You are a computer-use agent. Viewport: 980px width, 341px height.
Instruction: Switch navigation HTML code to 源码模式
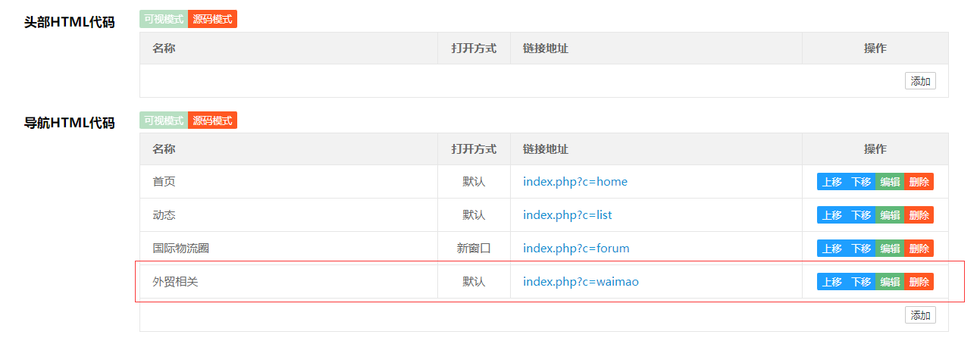pyautogui.click(x=212, y=120)
